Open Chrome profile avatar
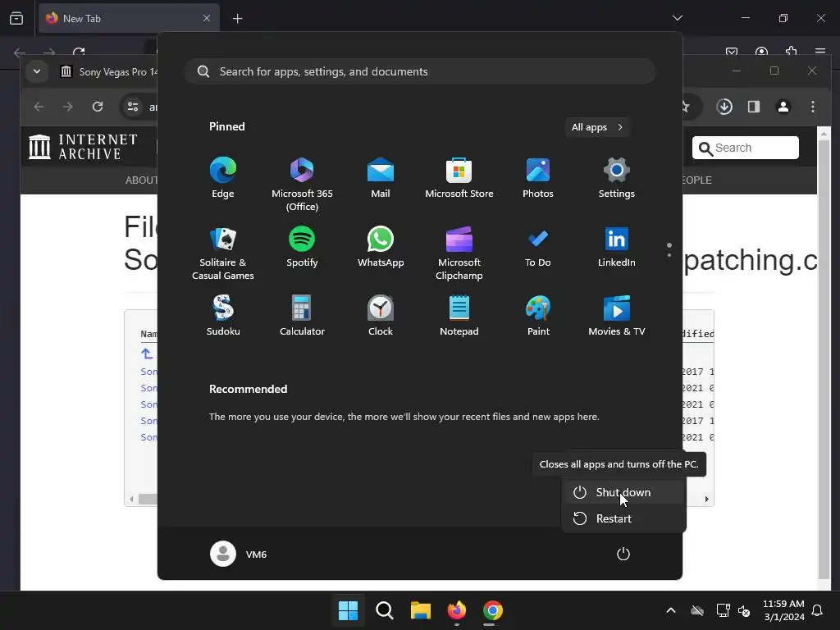Viewport: 840px width, 630px height. click(x=783, y=107)
